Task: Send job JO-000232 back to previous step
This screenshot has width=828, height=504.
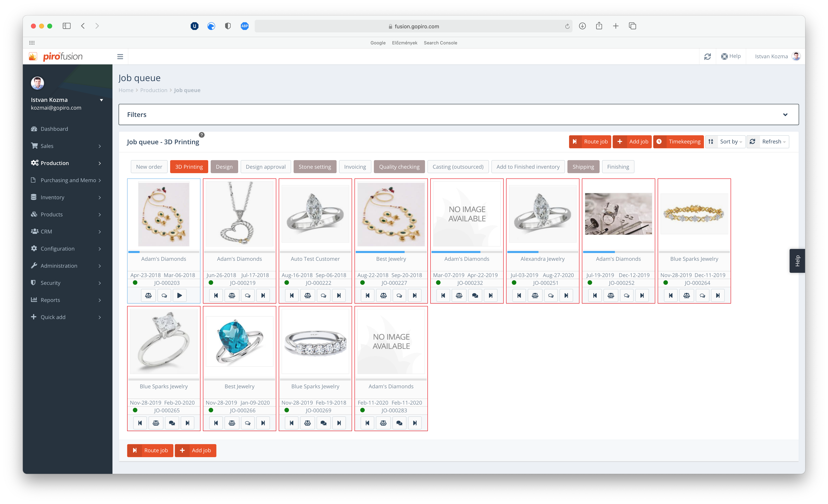Action: click(x=443, y=295)
